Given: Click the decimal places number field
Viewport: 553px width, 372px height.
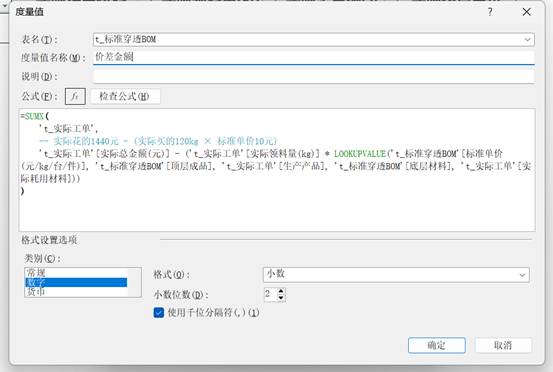Looking at the screenshot, I should tap(271, 294).
